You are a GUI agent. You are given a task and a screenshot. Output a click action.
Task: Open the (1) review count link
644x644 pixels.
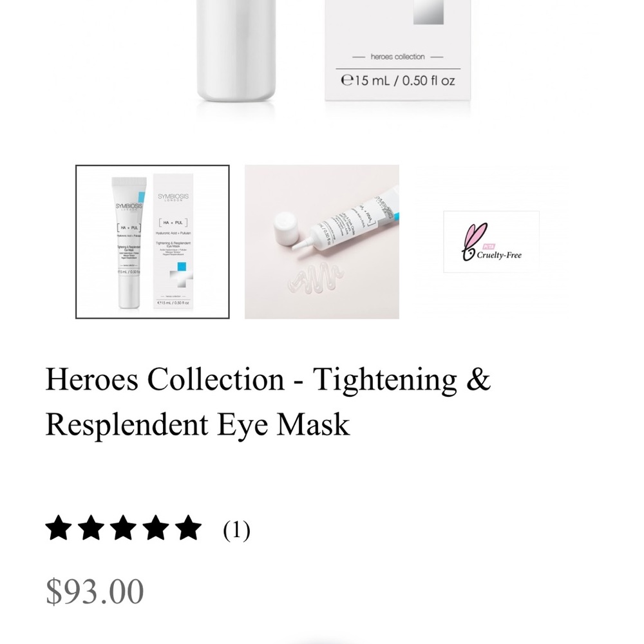[236, 530]
